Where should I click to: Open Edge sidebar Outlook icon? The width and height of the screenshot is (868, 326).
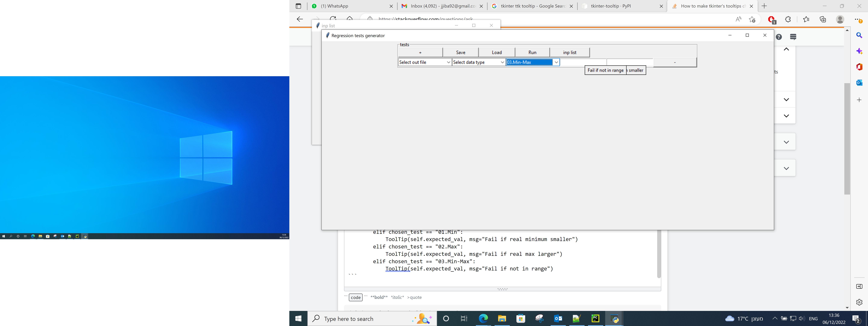point(859,83)
